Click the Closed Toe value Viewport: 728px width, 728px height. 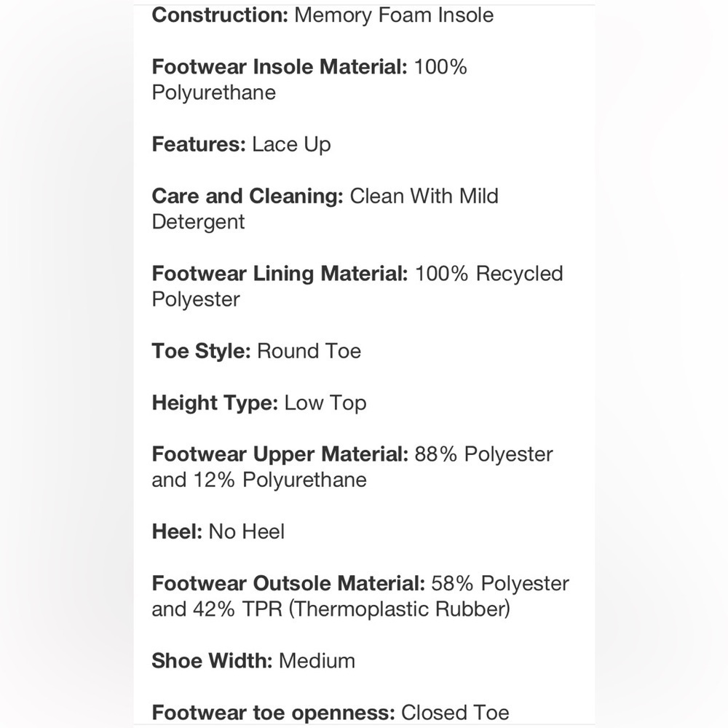pos(455,712)
